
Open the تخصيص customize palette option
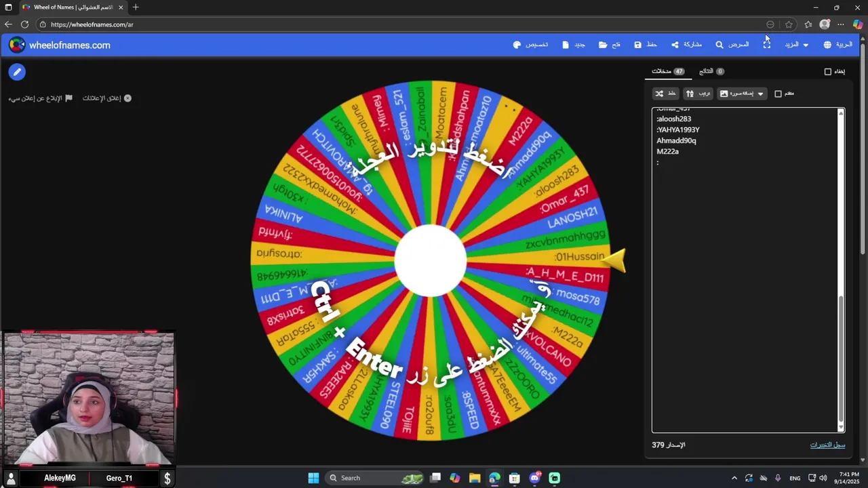click(x=530, y=45)
